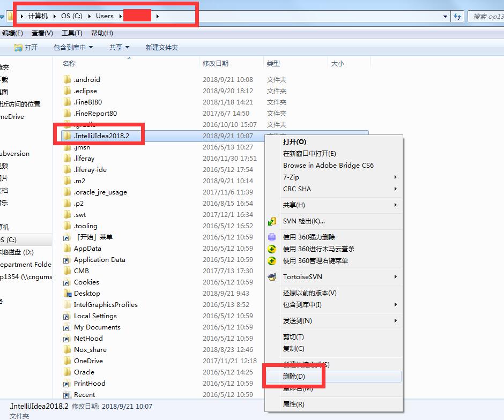
Task: Click the TortoiseSVN turtle icon
Action: [272, 277]
